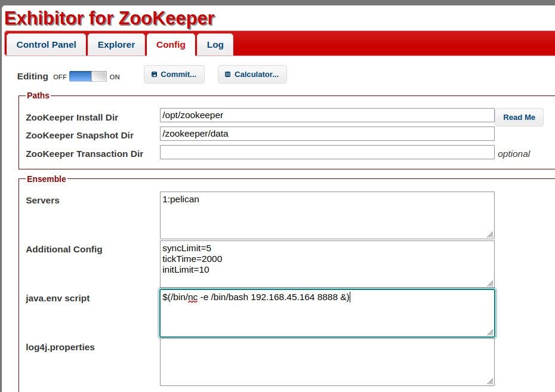
Task: Click the 'Ensemble' section legend
Action: 47,179
